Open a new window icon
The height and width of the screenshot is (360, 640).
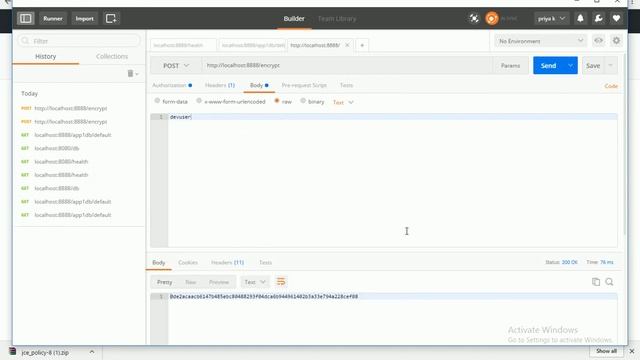(111, 18)
